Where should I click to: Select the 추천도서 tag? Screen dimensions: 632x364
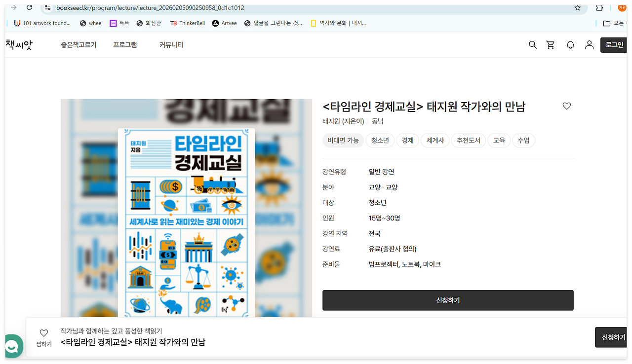[469, 141]
